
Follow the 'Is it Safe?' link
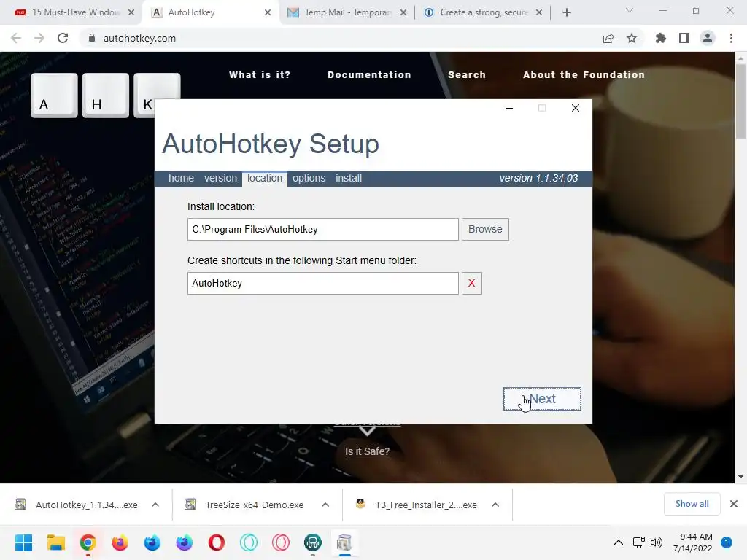(x=368, y=451)
